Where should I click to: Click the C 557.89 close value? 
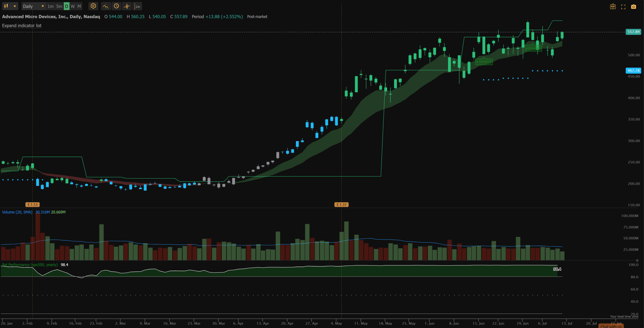coord(179,17)
